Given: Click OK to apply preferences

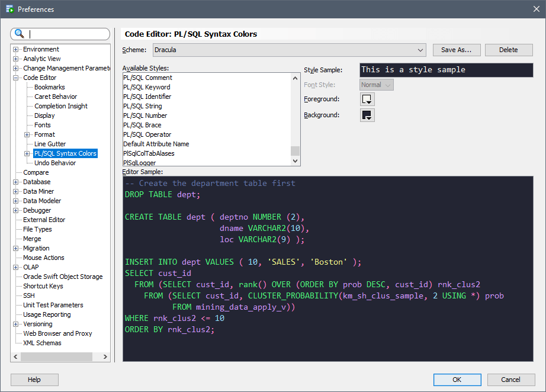Looking at the screenshot, I should tap(457, 380).
